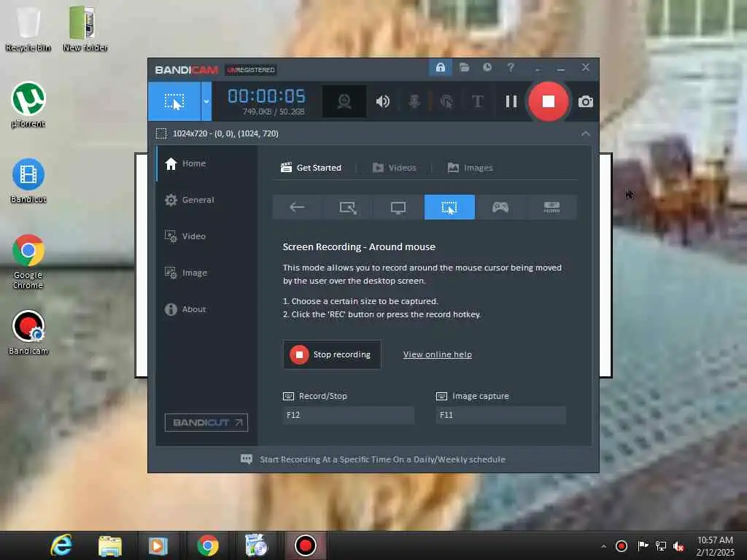Open the recording mode dropdown arrow
Image resolution: width=747 pixels, height=560 pixels.
click(x=206, y=101)
